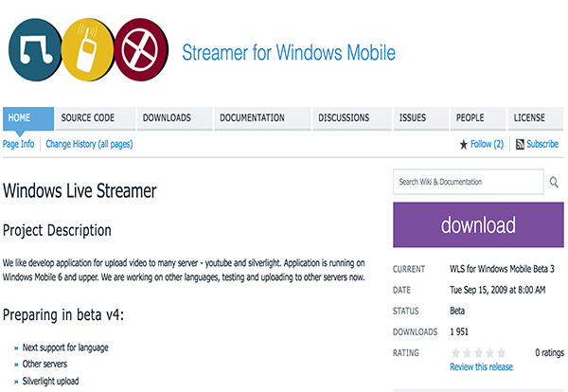View the Issues tab

tap(421, 118)
